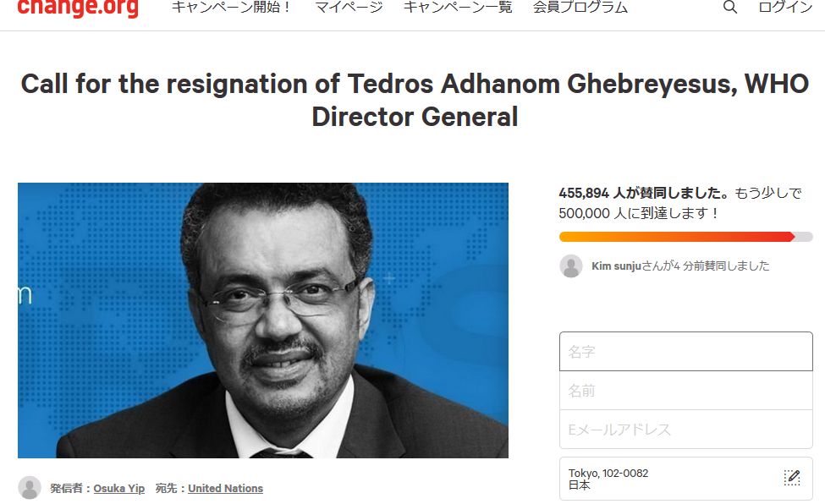Viewport: 825px width, 504px height.
Task: Open キャンペーン一覧 in the navigation
Action: pos(457,8)
